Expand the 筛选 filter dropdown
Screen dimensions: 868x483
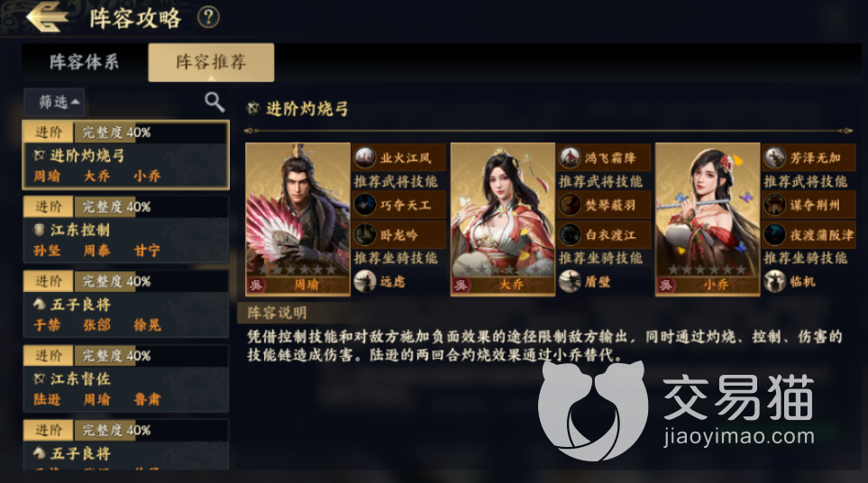pyautogui.click(x=54, y=102)
